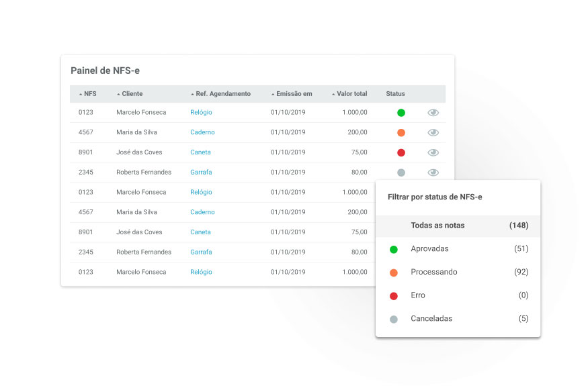View the Marcelo Fonseca note via eye icon
This screenshot has width=588, height=386.
pyautogui.click(x=433, y=112)
